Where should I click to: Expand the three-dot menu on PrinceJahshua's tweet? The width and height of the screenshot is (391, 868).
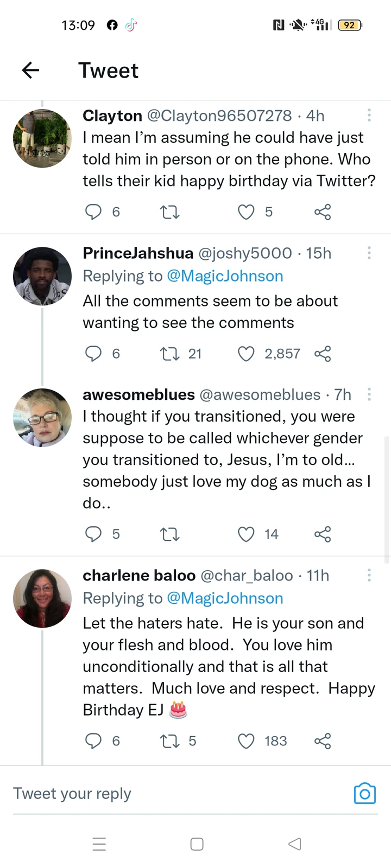coord(369,253)
